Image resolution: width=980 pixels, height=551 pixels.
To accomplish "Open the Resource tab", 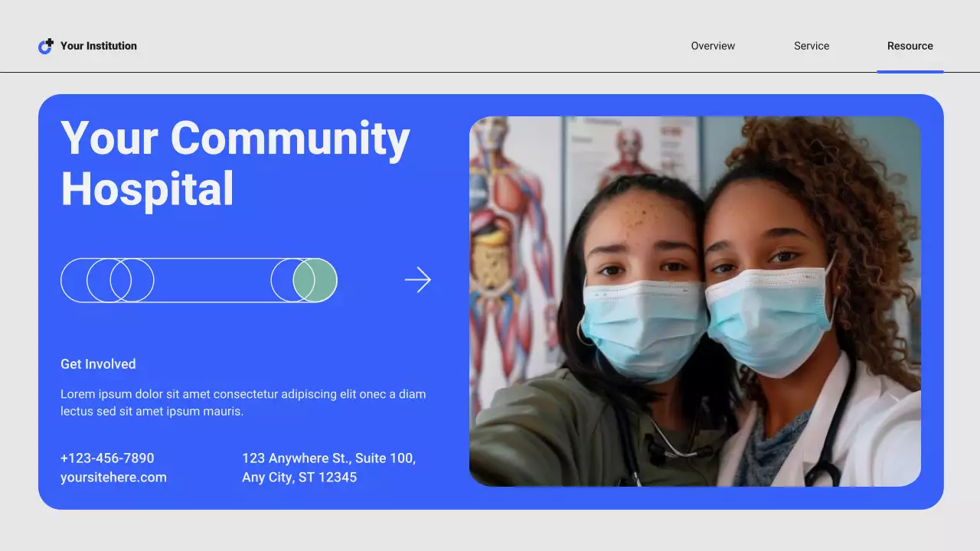I will (x=910, y=46).
